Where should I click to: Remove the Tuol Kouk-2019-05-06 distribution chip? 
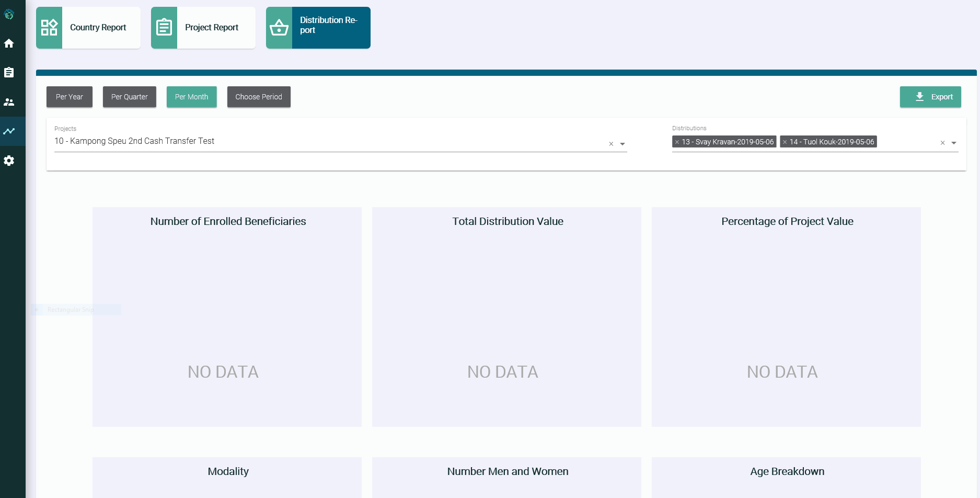[x=786, y=141]
